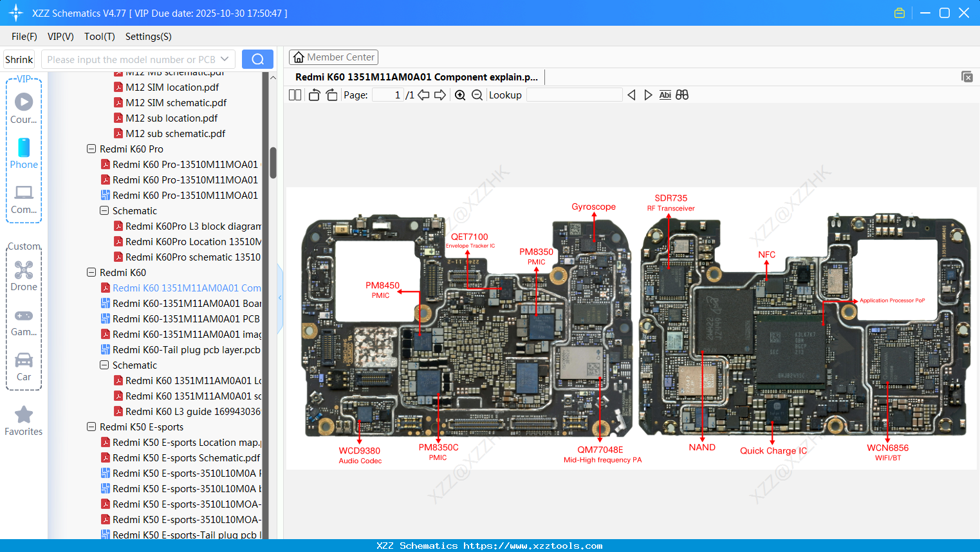Open the Tool(T) menu

click(99, 37)
